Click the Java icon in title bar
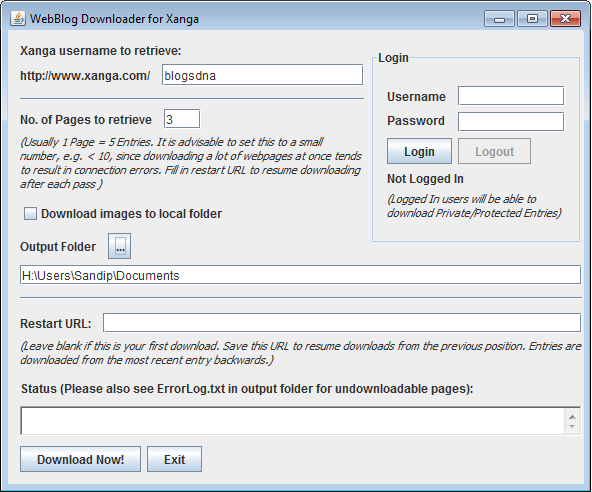Image resolution: width=592 pixels, height=492 pixels. click(18, 19)
